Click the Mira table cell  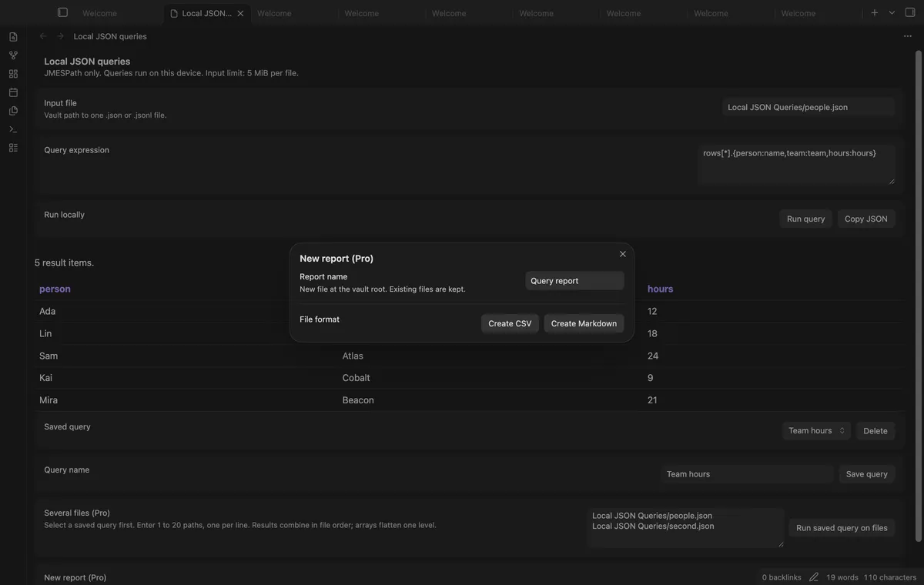(x=49, y=400)
